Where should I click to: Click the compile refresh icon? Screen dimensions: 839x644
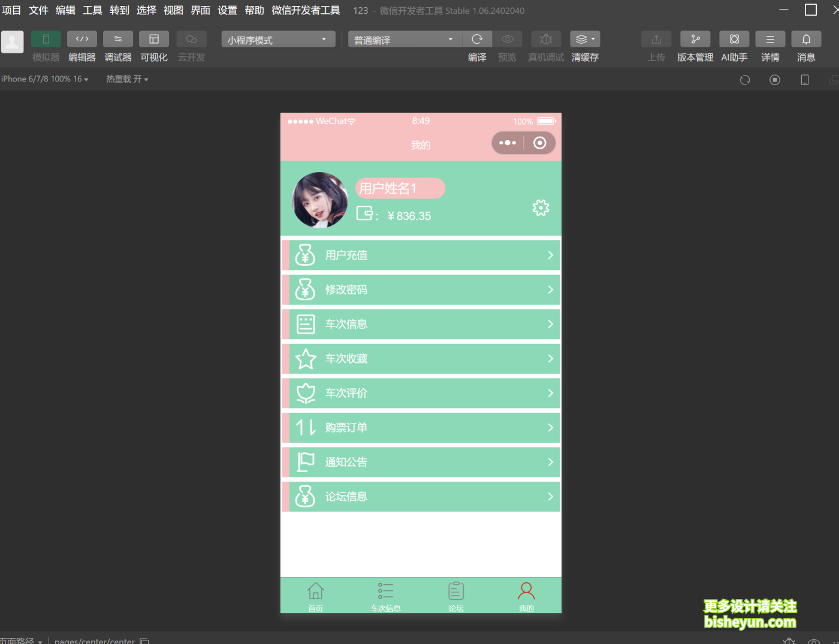(x=477, y=40)
